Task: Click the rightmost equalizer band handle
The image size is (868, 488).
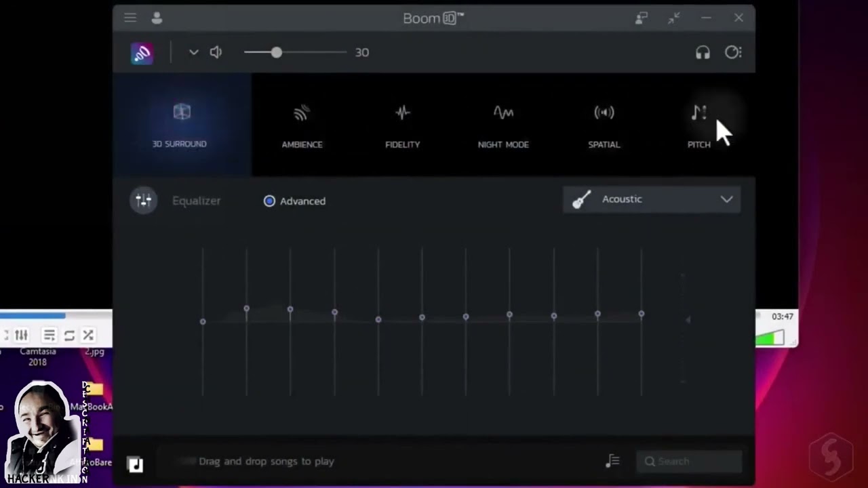Action: pos(642,314)
